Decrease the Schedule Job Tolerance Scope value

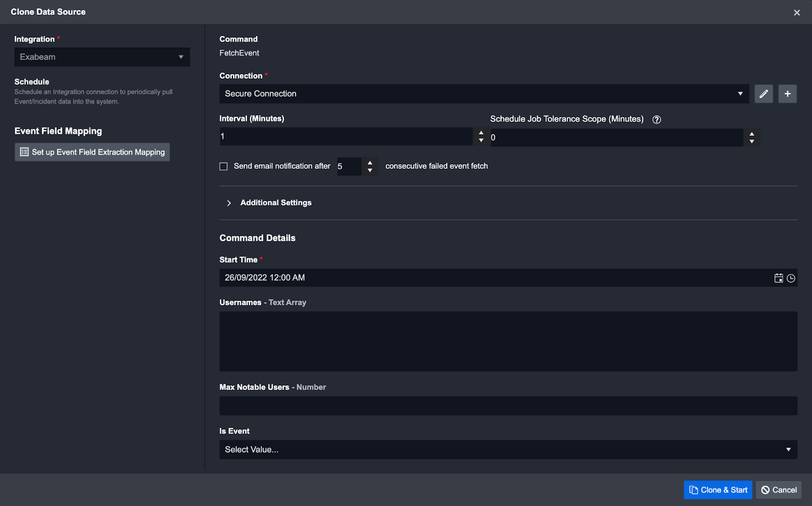[752, 141]
